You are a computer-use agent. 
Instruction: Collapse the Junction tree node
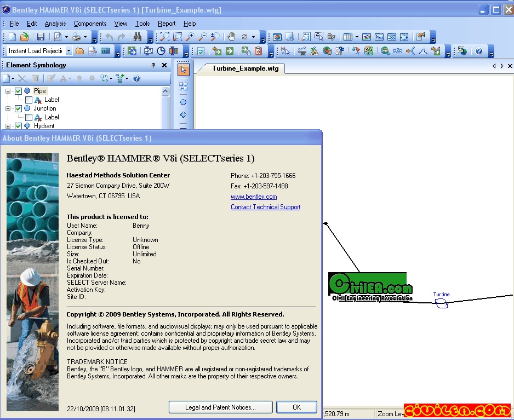(8, 108)
